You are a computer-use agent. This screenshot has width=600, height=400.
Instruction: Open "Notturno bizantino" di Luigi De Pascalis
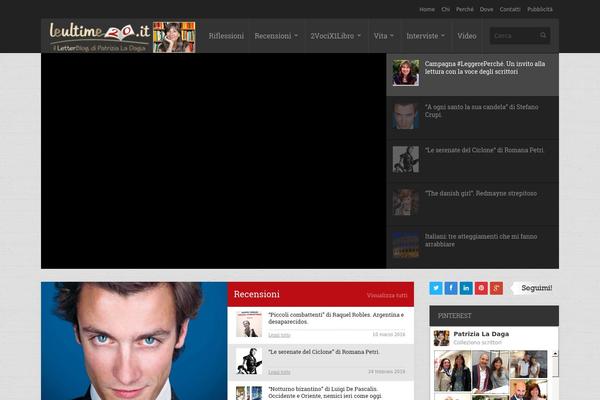[x=325, y=393]
